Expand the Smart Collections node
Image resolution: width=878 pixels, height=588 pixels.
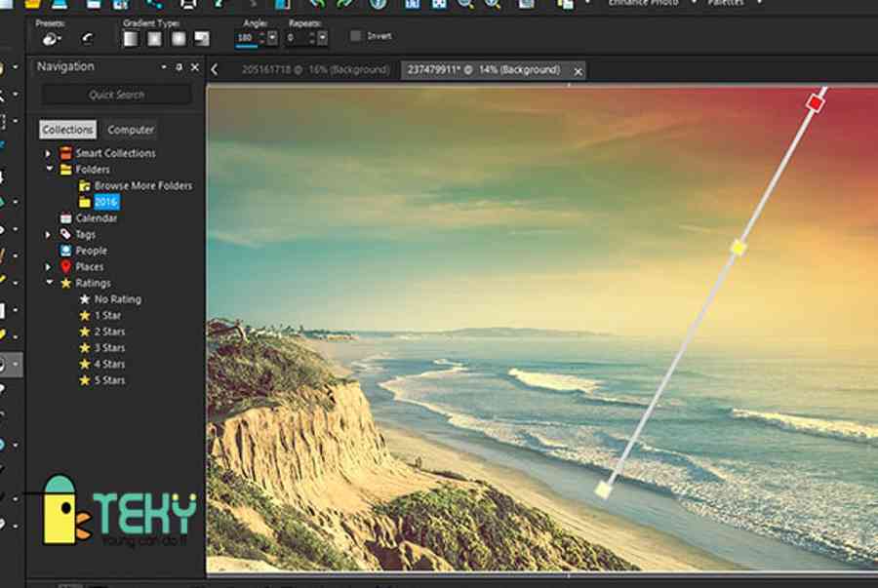48,153
